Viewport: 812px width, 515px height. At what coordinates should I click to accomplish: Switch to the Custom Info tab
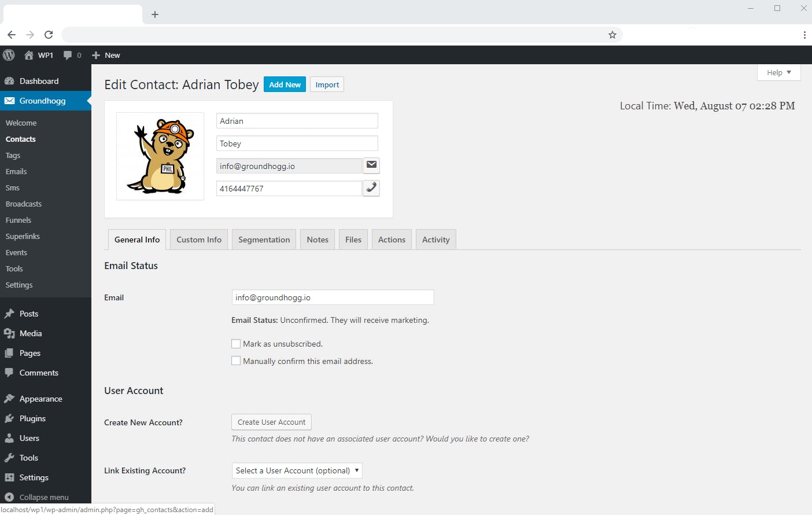tap(199, 240)
